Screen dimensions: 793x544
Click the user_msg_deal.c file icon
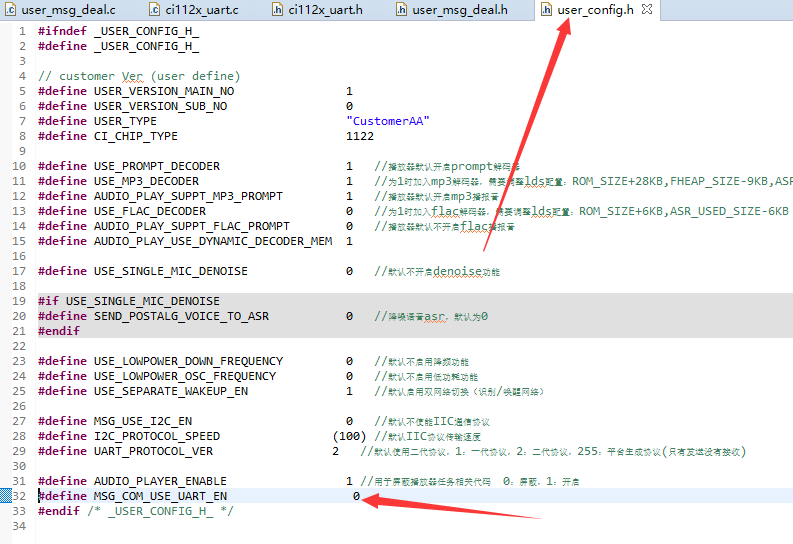[10, 10]
